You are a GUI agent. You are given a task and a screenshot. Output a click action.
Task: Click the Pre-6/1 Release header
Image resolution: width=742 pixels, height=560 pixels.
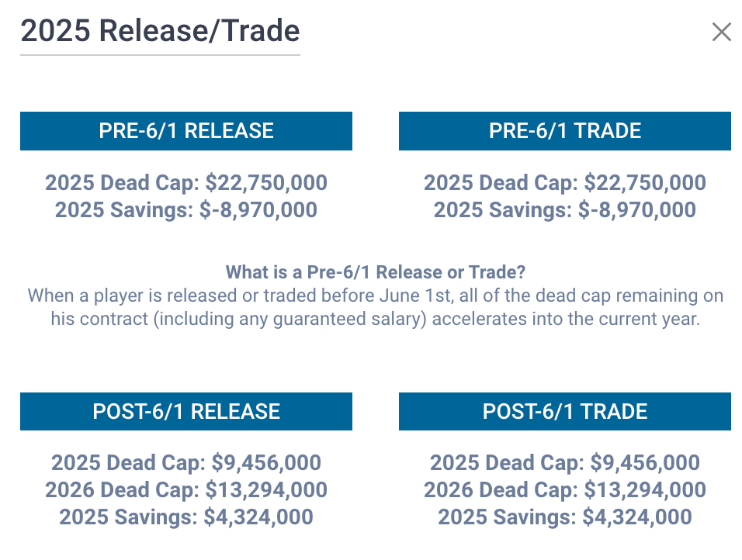click(186, 131)
